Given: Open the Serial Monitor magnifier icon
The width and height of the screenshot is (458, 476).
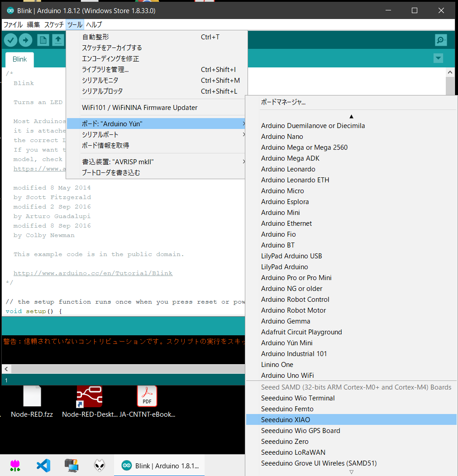Looking at the screenshot, I should (x=441, y=40).
